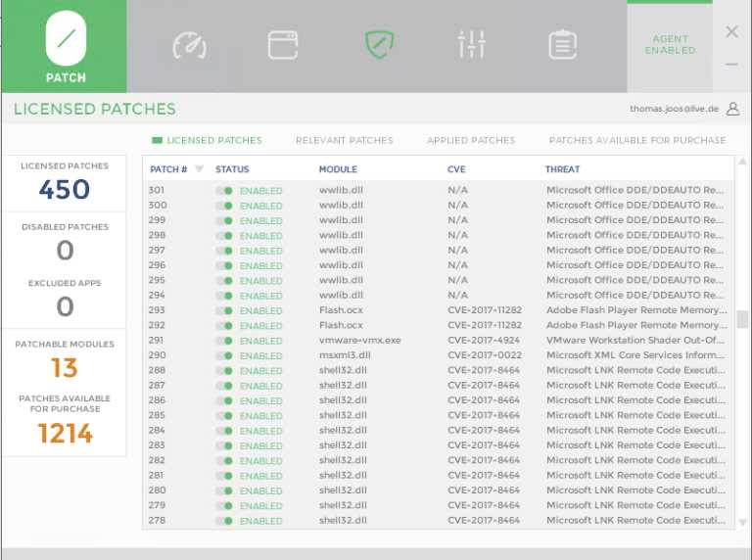Switch to the Relevant Patches tab
This screenshot has width=752, height=560.
344,140
